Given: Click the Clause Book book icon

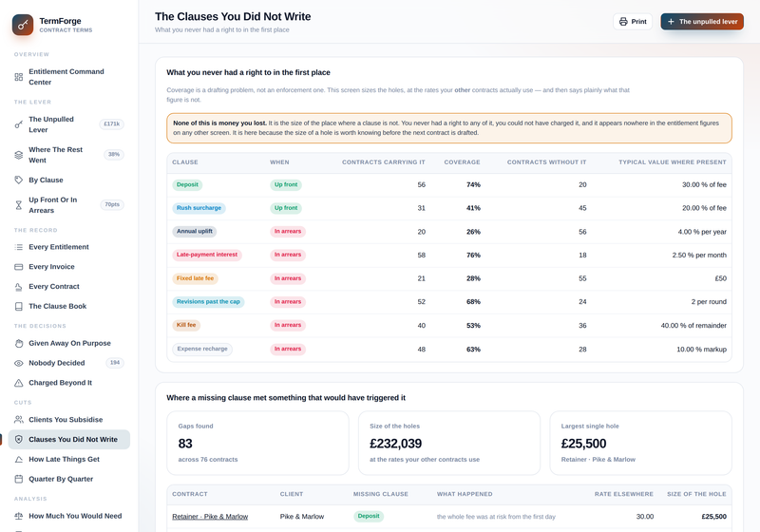Looking at the screenshot, I should (18, 307).
